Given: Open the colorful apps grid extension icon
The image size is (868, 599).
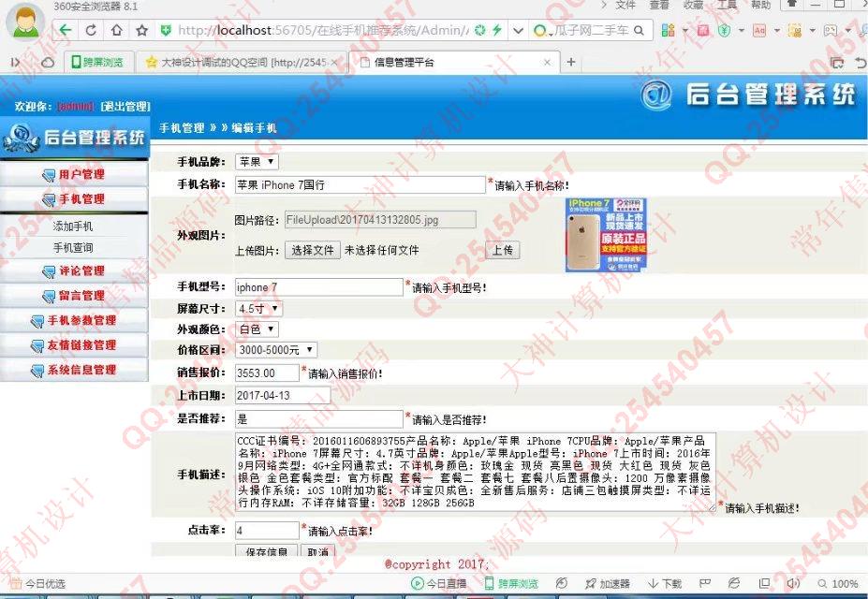Looking at the screenshot, I should point(669,31).
